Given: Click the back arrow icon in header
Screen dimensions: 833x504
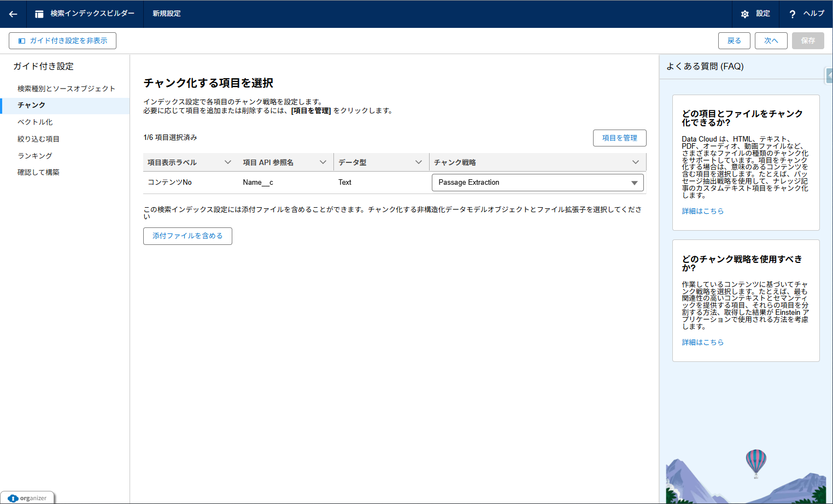Looking at the screenshot, I should coord(13,14).
